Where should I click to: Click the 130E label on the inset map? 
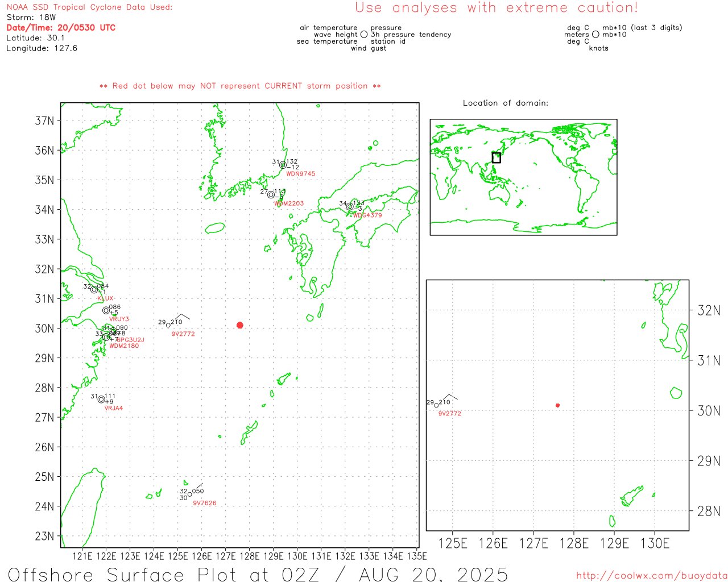pyautogui.click(x=655, y=543)
